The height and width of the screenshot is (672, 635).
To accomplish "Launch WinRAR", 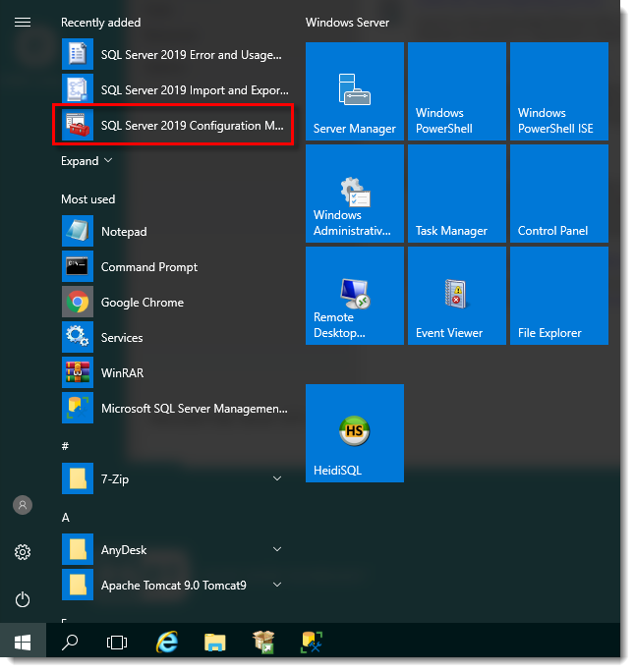I will [x=175, y=375].
